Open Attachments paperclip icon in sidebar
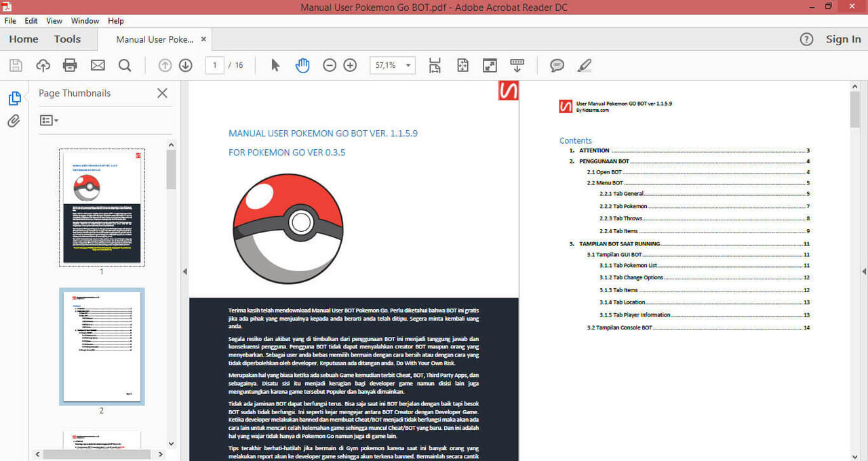868x461 pixels. click(14, 121)
